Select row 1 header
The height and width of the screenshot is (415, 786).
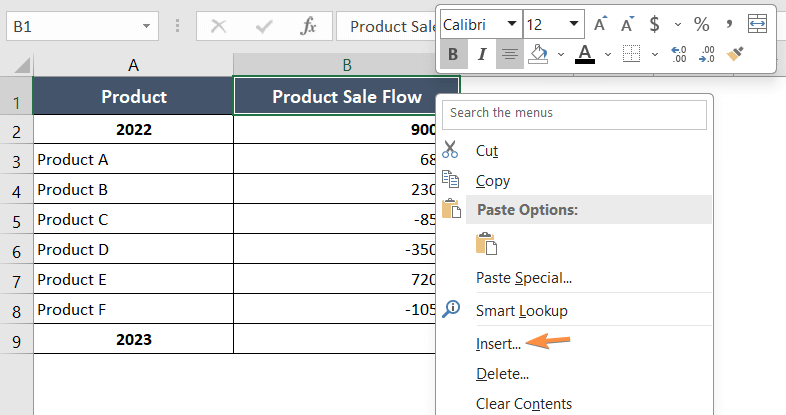(16, 96)
